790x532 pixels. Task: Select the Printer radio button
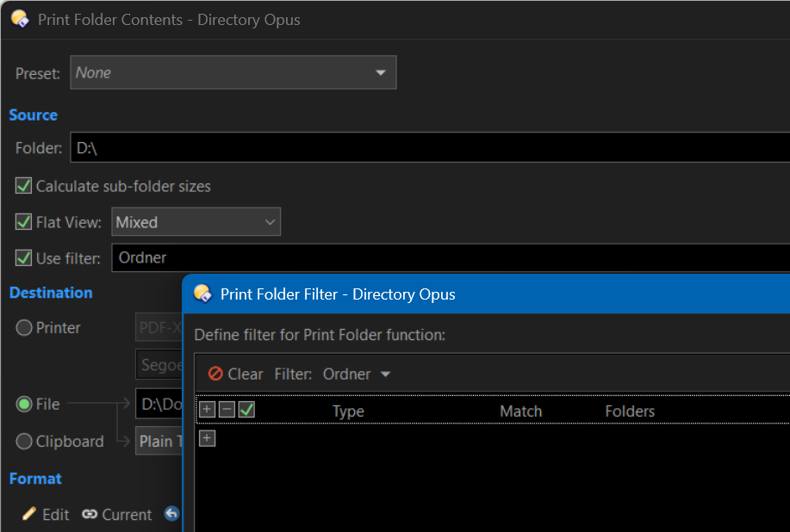tap(23, 328)
